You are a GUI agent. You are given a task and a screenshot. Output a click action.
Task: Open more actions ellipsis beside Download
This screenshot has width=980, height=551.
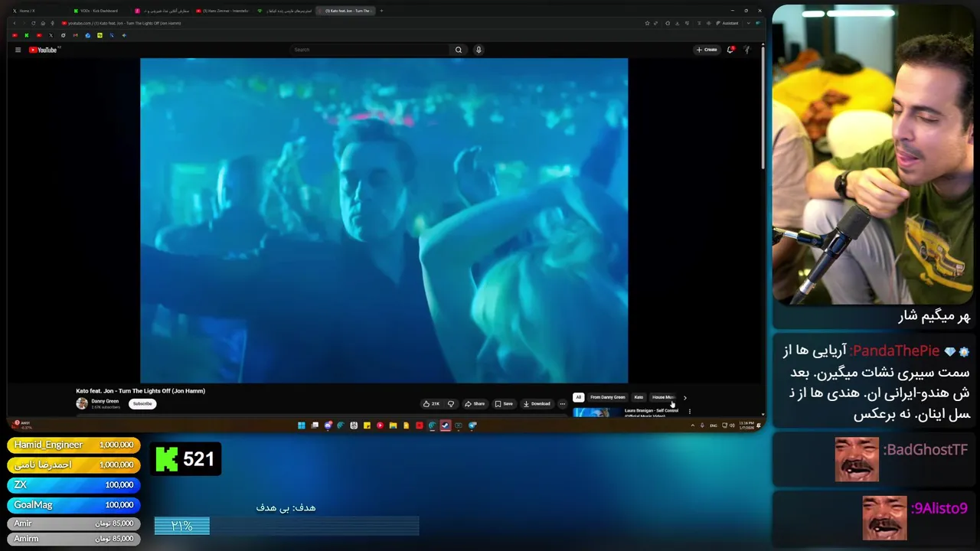[x=562, y=403]
